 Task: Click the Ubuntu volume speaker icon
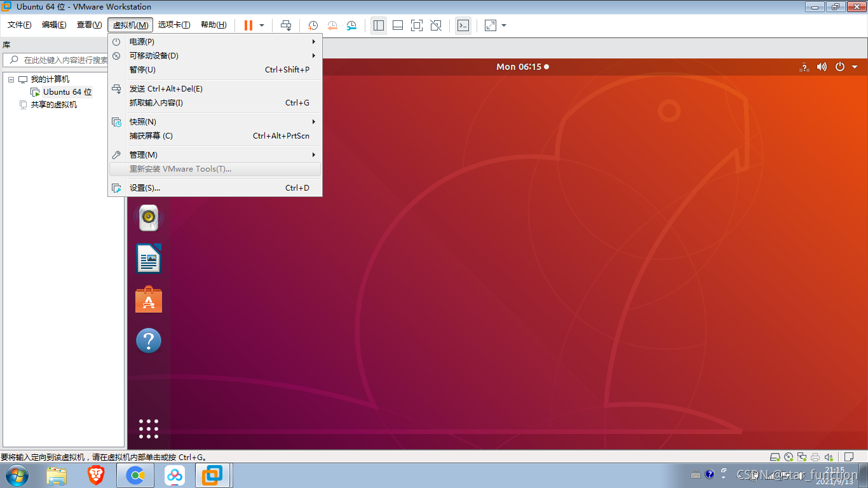tap(822, 67)
